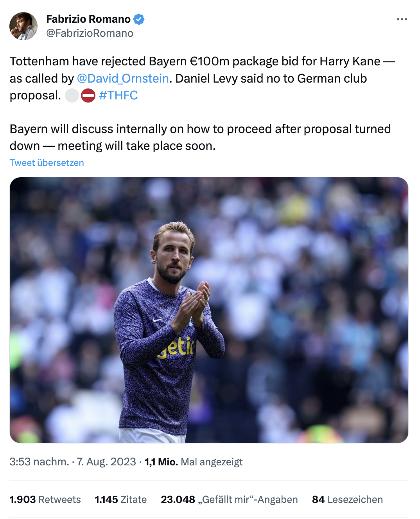Show the 1.903 Retweets list
Screen dimensions: 420x519
tap(45, 499)
